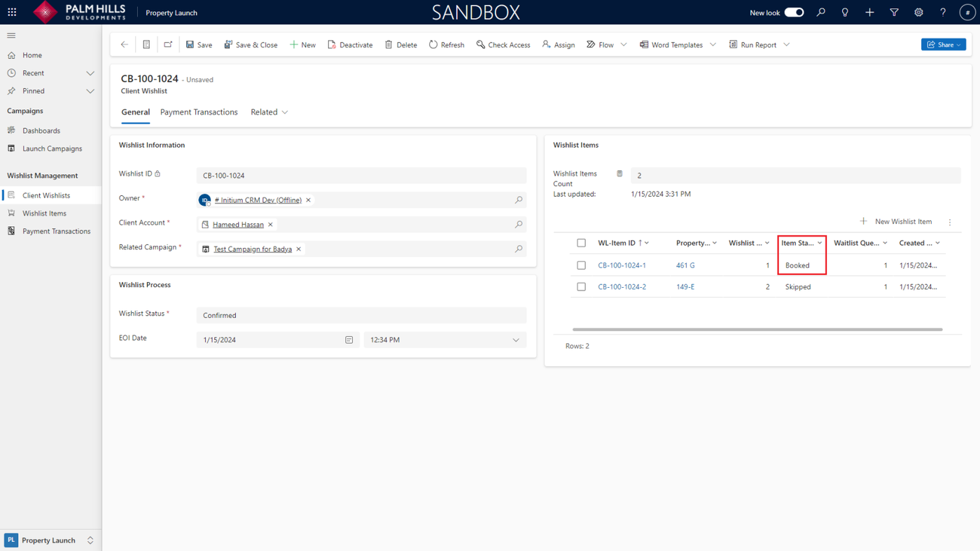Open the EOI time 12:34 PM dropdown
This screenshot has width=980, height=551.
[x=516, y=340]
